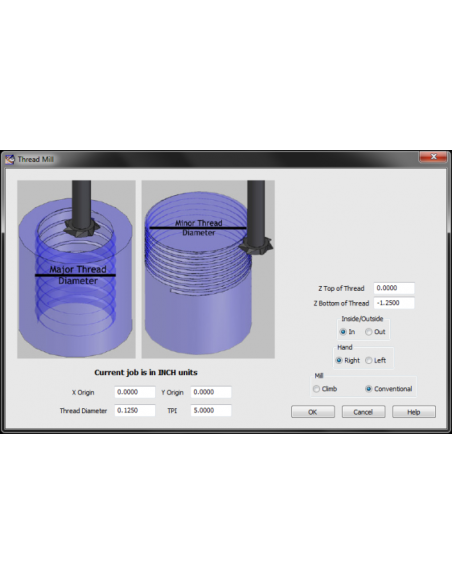Click the Major Thread Diameter illustration

point(76,269)
